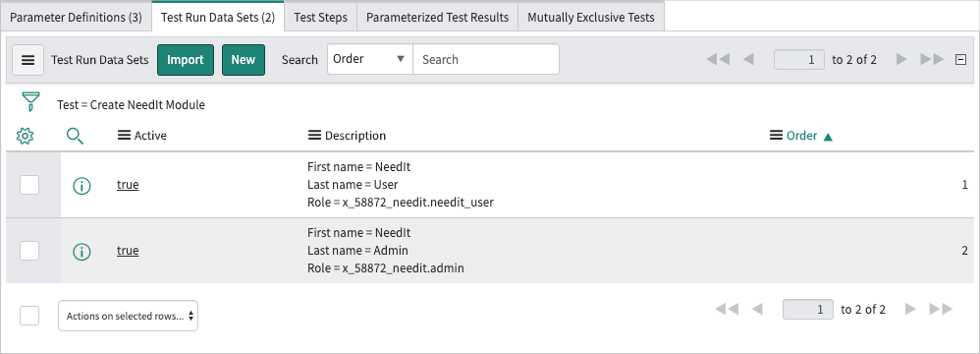Viewport: 980px width, 354px height.
Task: Select checkbox for the NeedIt User row
Action: tap(29, 185)
